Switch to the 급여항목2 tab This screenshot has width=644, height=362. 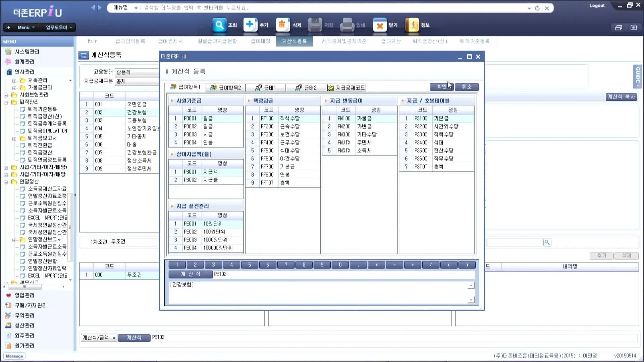(225, 87)
